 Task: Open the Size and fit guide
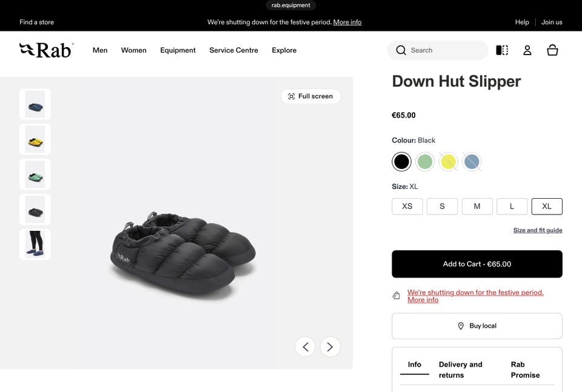[x=538, y=230]
